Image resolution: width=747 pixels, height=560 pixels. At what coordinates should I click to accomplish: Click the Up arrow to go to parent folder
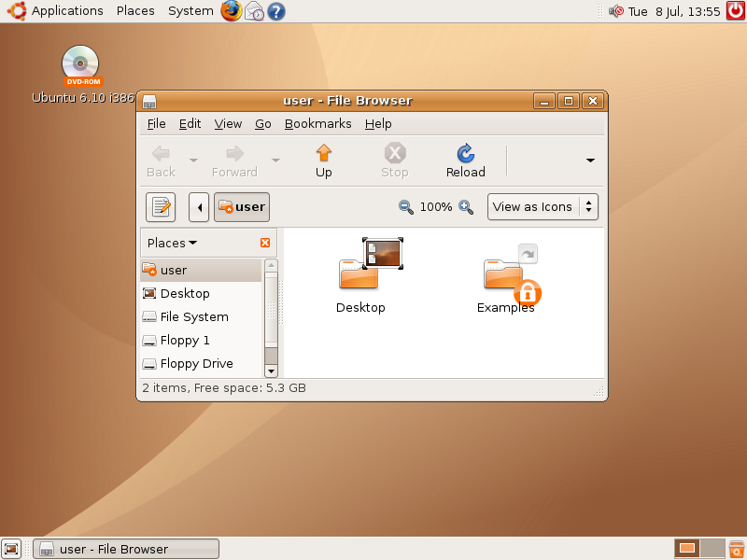(323, 159)
